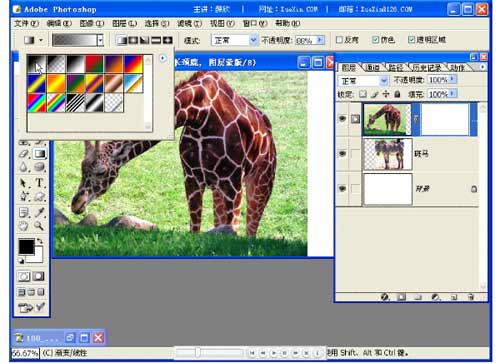Choose Linear gradient style
The width and height of the screenshot is (500, 363).
pyautogui.click(x=122, y=41)
